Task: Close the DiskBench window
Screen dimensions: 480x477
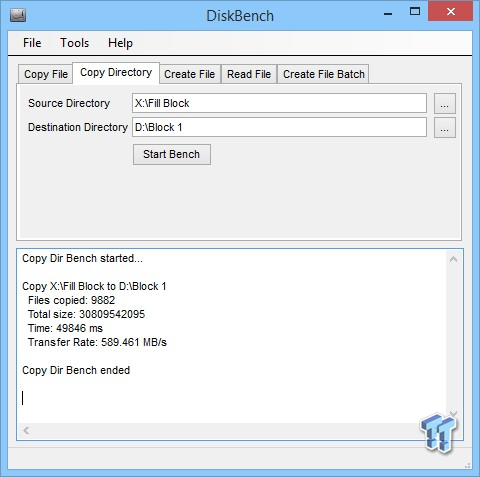Action: (451, 12)
